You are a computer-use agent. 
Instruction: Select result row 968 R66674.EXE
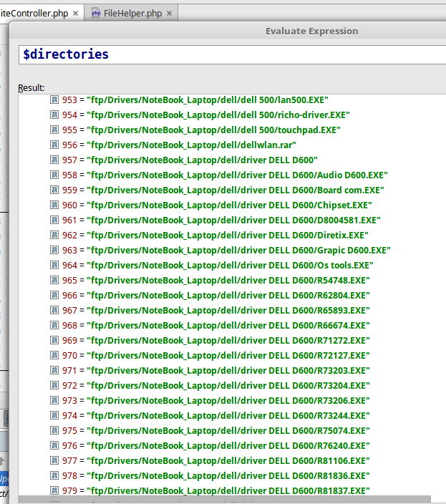(x=210, y=326)
